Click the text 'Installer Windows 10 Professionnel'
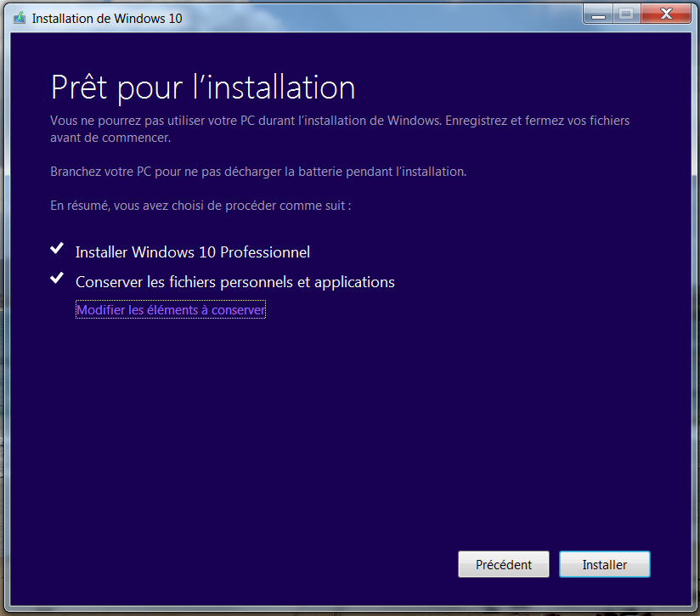700x616 pixels. [x=192, y=252]
